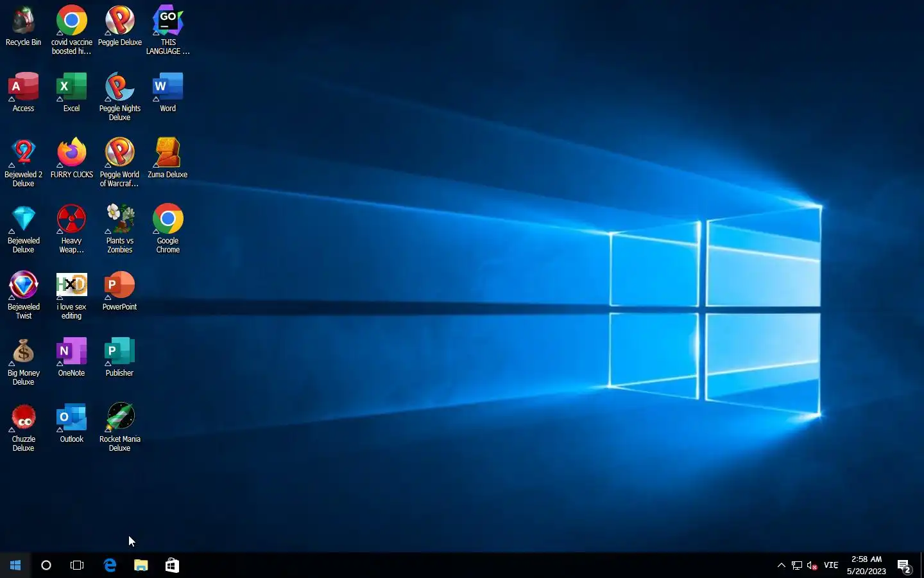Click the Cortana search circle
The height and width of the screenshot is (578, 924).
[x=46, y=565]
